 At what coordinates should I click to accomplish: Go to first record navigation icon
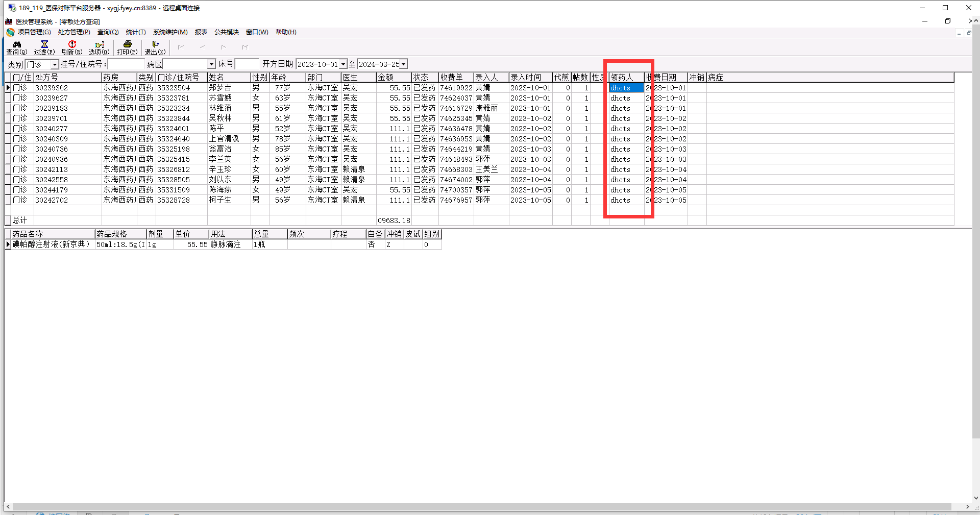coord(181,47)
